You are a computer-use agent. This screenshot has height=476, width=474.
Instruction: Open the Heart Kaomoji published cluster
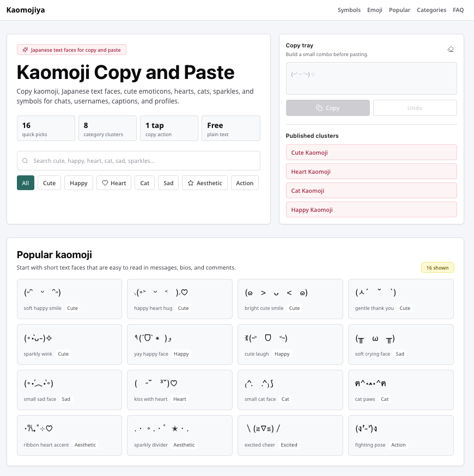pyautogui.click(x=371, y=172)
